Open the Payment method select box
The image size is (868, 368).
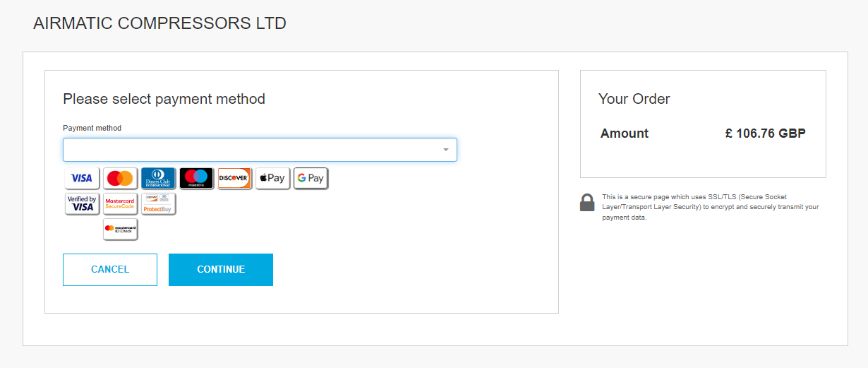pyautogui.click(x=260, y=150)
